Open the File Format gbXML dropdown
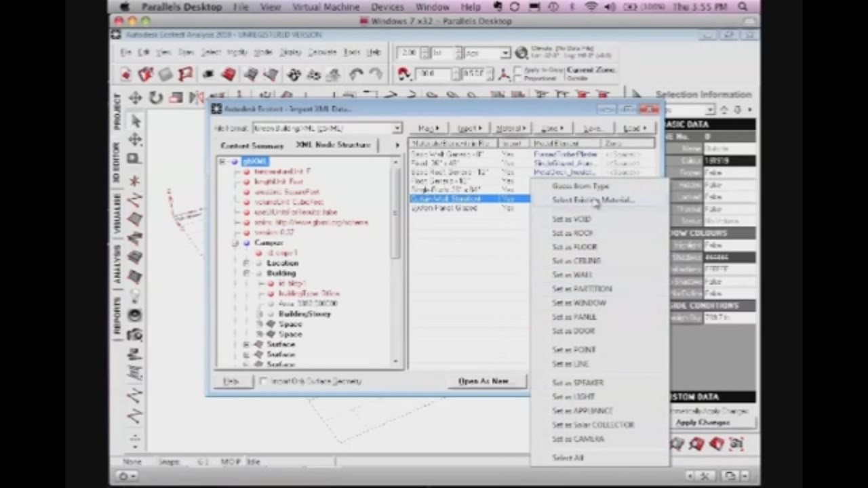The image size is (868, 488). [397, 128]
